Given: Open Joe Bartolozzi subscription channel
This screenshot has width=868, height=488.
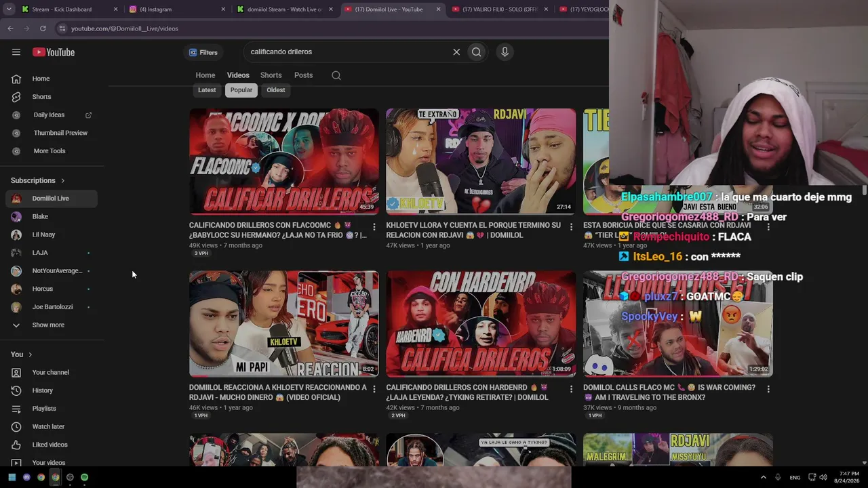Looking at the screenshot, I should click(x=52, y=307).
